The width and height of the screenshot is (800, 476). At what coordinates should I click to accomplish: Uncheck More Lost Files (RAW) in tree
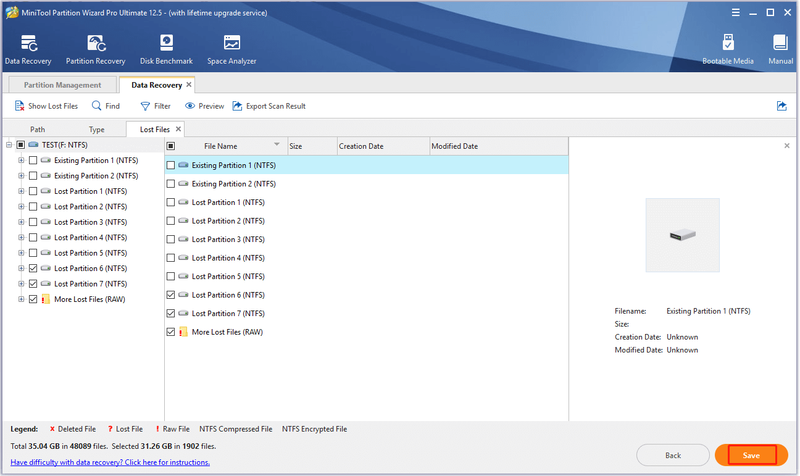coord(33,299)
